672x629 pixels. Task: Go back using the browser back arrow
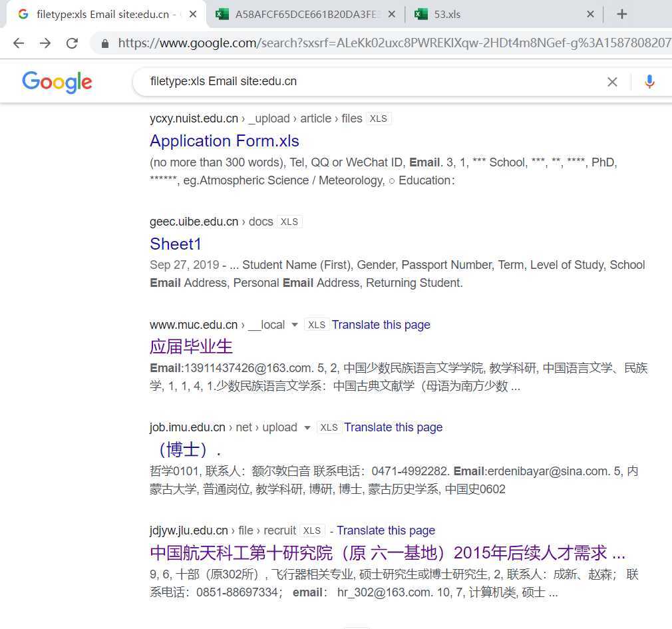(x=19, y=43)
